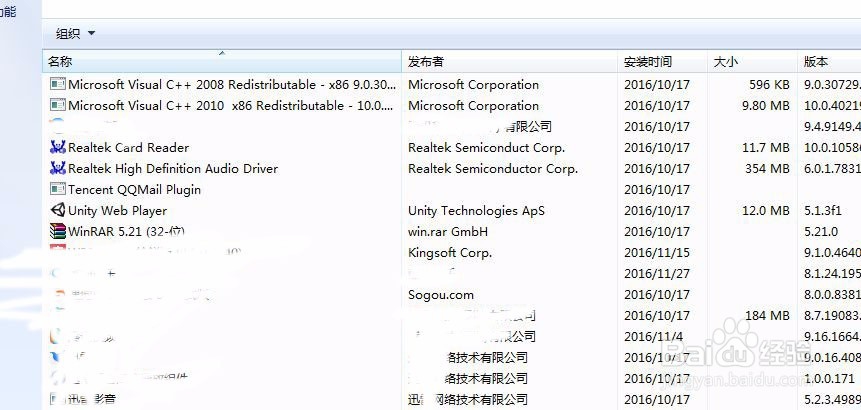
Task: Click the 596 KB size cell
Action: (769, 85)
